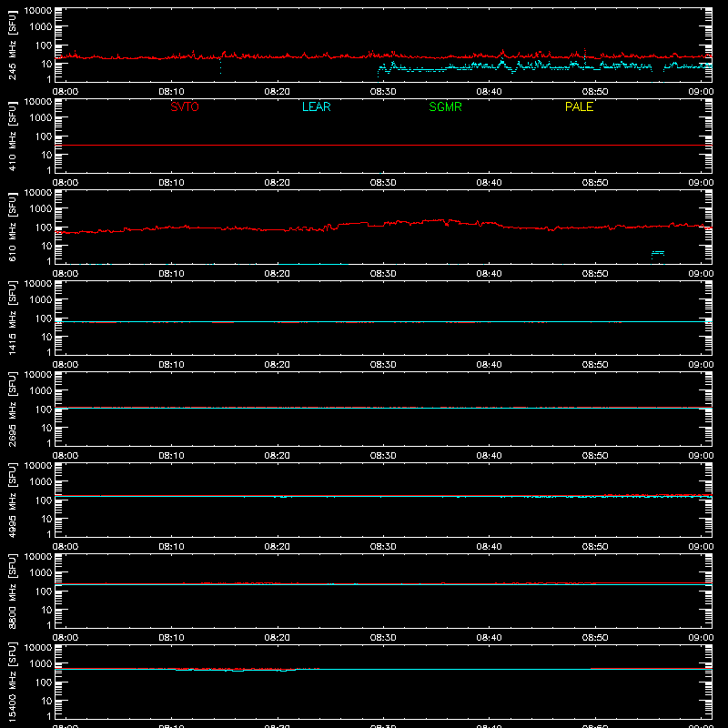Image resolution: width=728 pixels, height=728 pixels.
Task: Click 08:30 time label below 1415 MHz plot
Action: tap(383, 365)
